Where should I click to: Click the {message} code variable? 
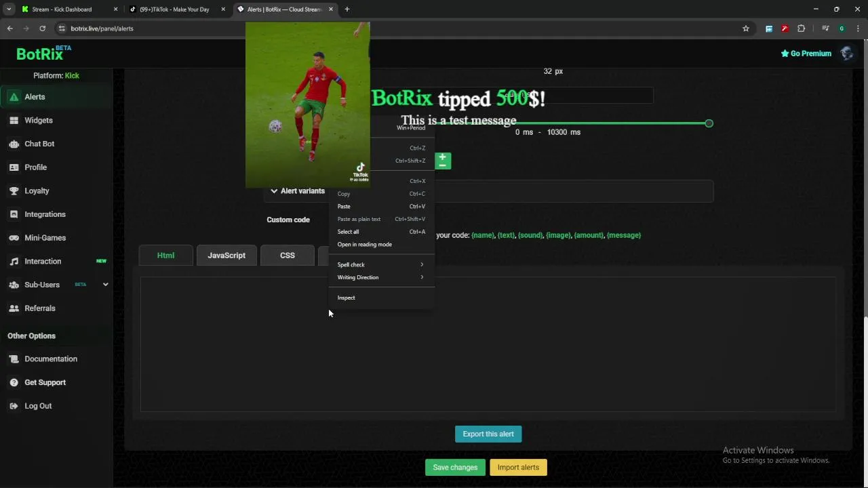click(624, 235)
